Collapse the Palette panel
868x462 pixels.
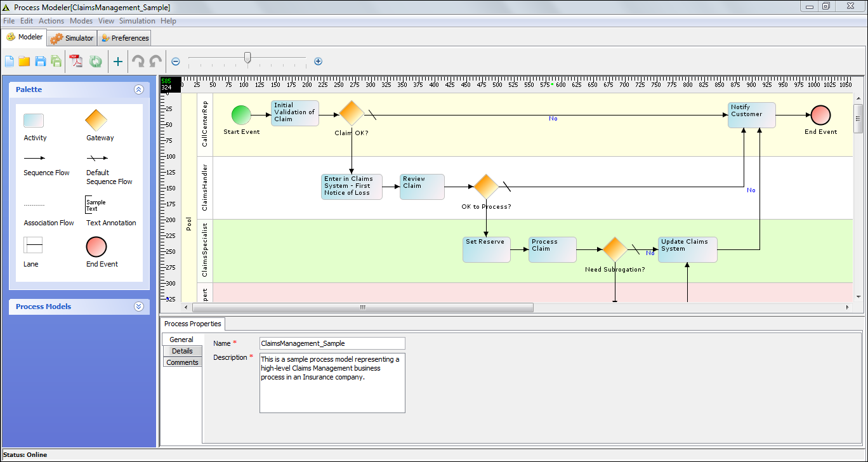pos(139,89)
